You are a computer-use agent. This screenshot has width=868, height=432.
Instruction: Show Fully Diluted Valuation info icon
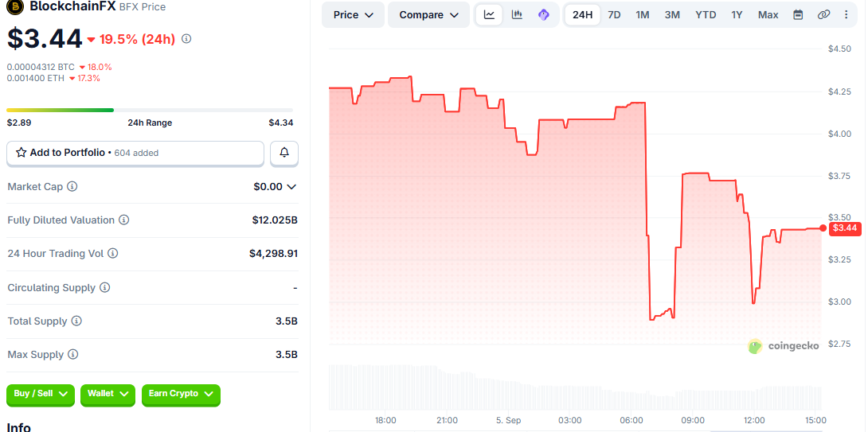tap(124, 220)
